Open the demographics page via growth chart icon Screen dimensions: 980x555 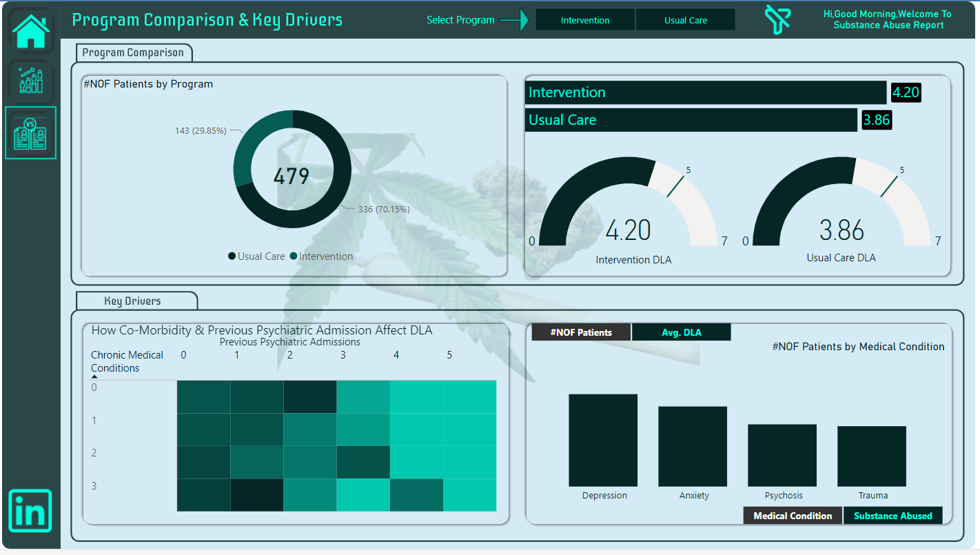point(30,81)
